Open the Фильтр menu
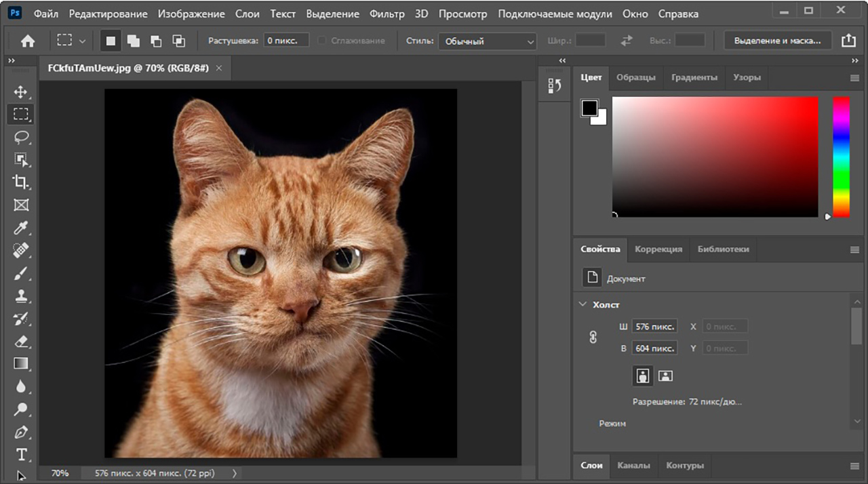868x484 pixels. (387, 14)
